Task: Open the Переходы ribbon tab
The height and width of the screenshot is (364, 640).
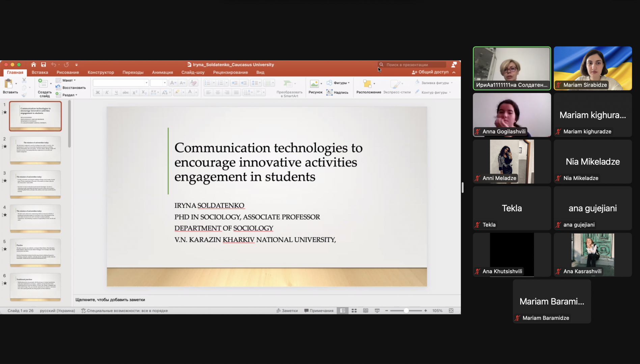Action: (133, 72)
